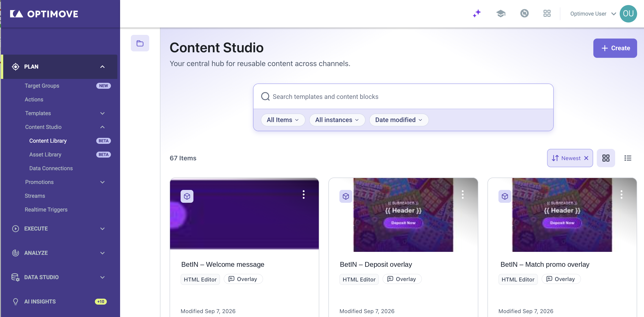Image resolution: width=644 pixels, height=317 pixels.
Task: Click the Plan target icon
Action: click(x=16, y=67)
